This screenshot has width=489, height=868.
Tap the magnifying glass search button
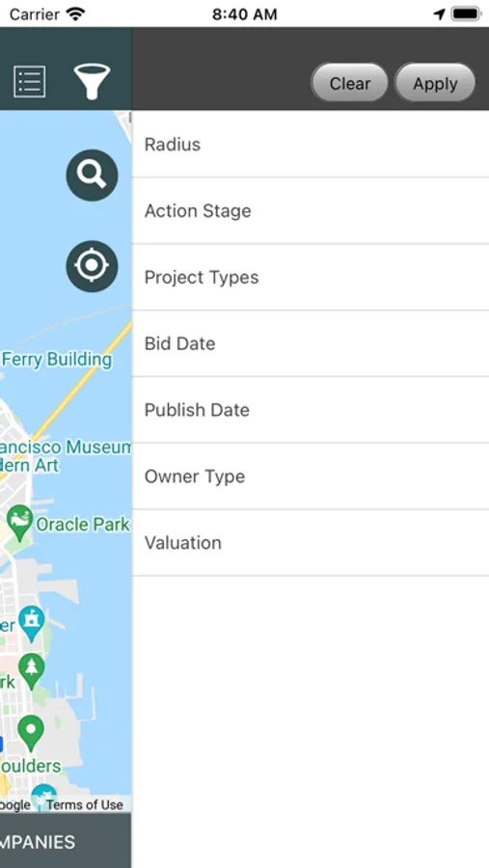point(92,175)
